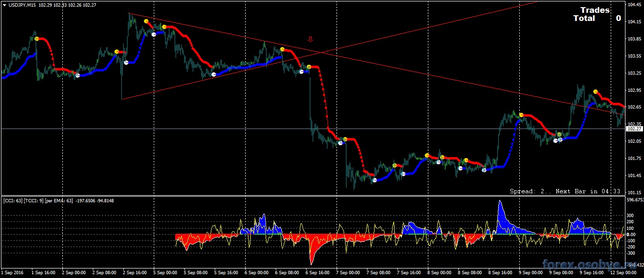Click the 2 Sep 16:00 time label
Image resolution: width=644 pixels, height=278 pixels.
coord(135,273)
